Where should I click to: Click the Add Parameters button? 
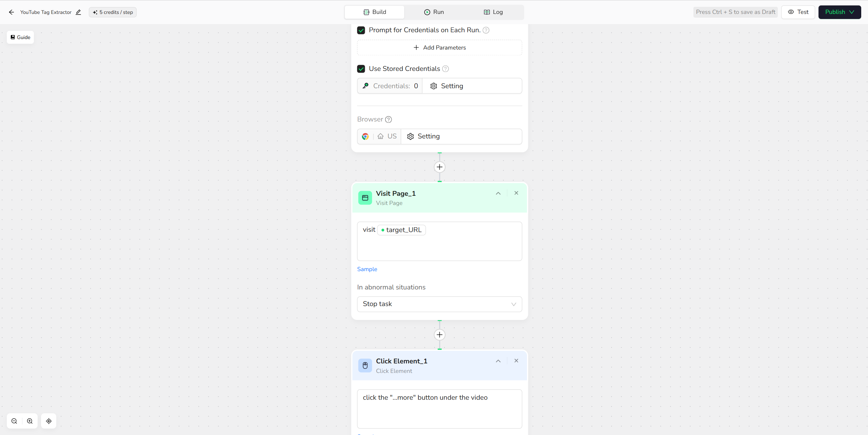(439, 48)
